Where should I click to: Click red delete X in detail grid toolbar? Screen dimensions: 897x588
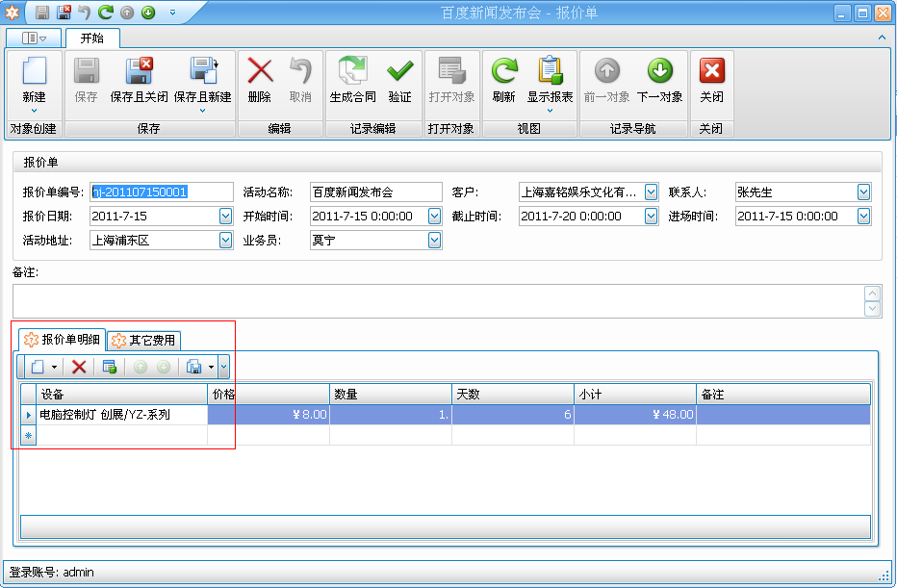click(79, 367)
